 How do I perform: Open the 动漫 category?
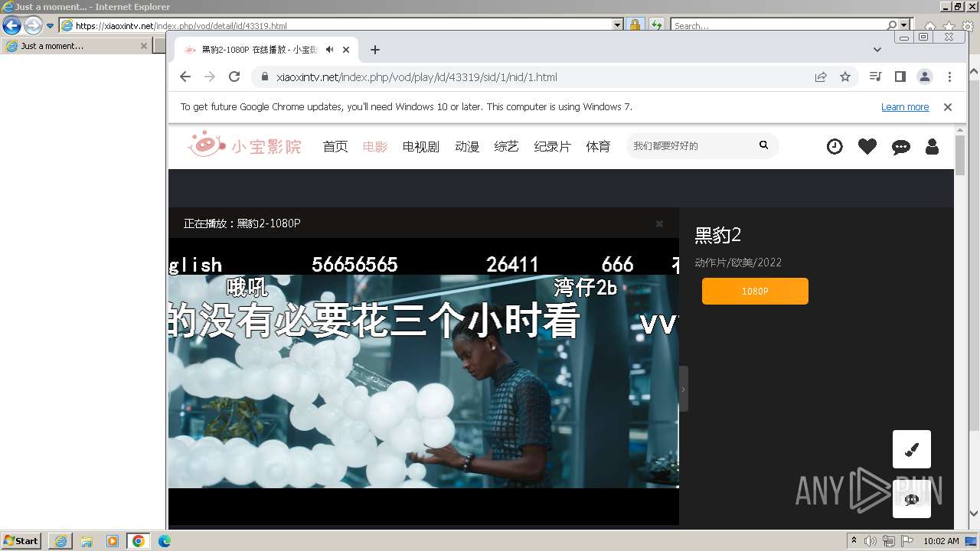point(467,146)
